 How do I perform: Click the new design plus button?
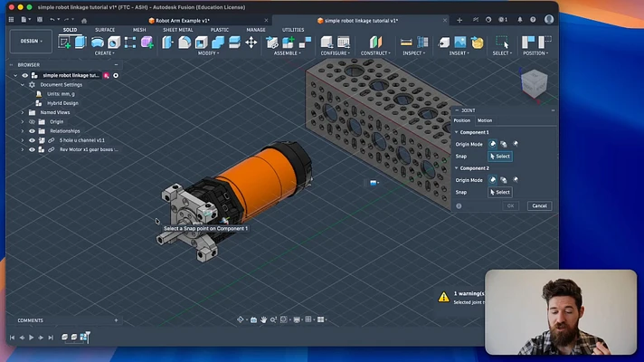click(459, 20)
